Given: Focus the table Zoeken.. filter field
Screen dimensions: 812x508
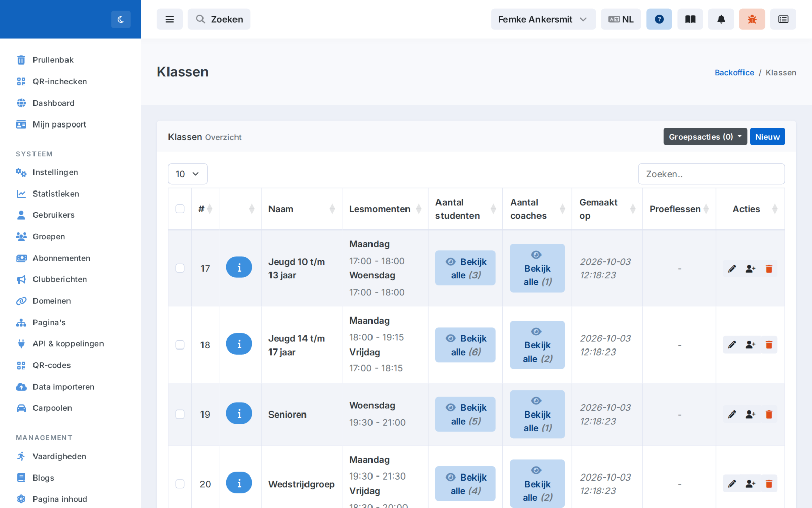Looking at the screenshot, I should coord(711,174).
